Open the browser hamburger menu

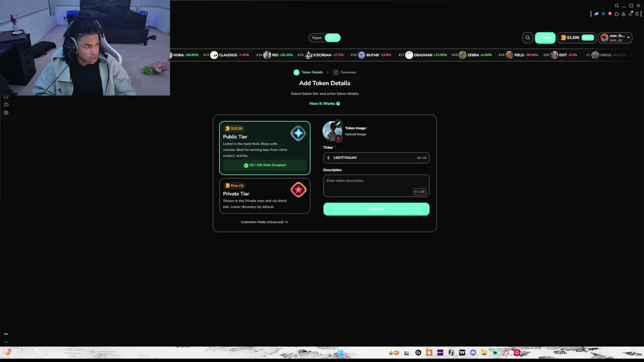click(x=637, y=14)
